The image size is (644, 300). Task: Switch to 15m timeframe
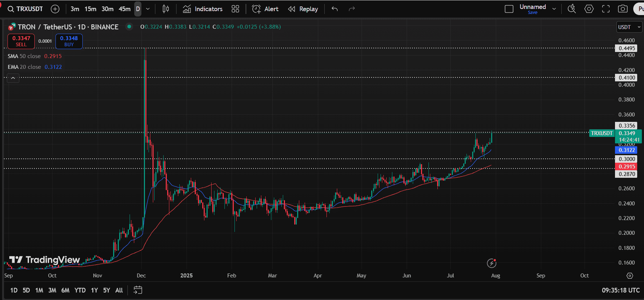pyautogui.click(x=90, y=9)
